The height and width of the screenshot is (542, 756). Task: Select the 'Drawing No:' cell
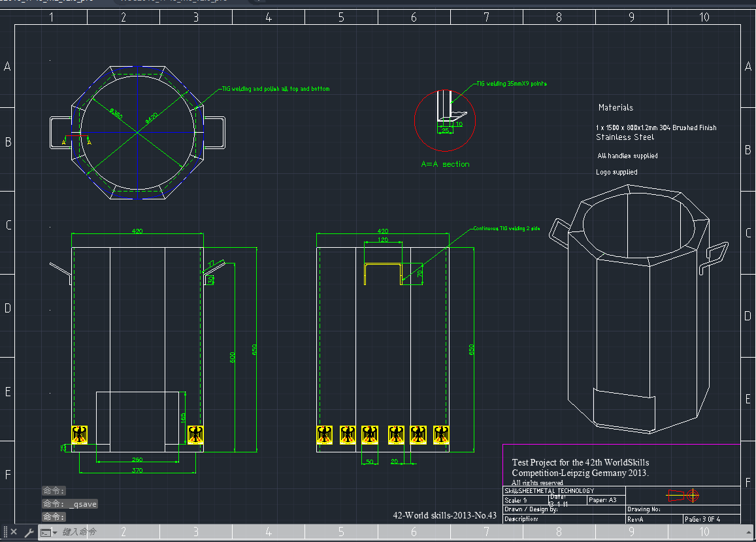pos(683,509)
